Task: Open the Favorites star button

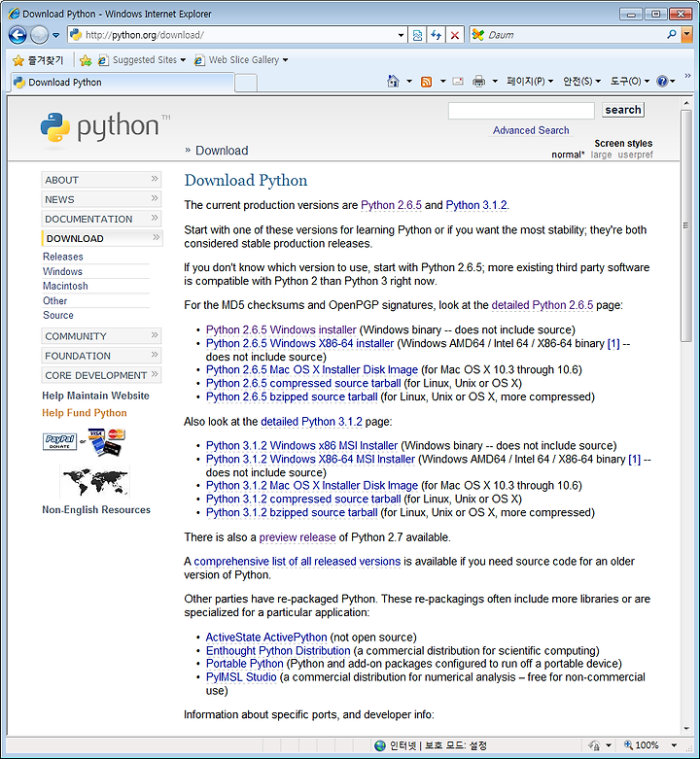Action: pyautogui.click(x=38, y=60)
